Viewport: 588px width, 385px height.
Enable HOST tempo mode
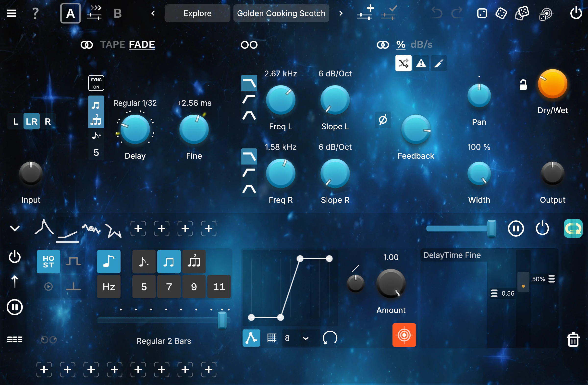pyautogui.click(x=48, y=261)
